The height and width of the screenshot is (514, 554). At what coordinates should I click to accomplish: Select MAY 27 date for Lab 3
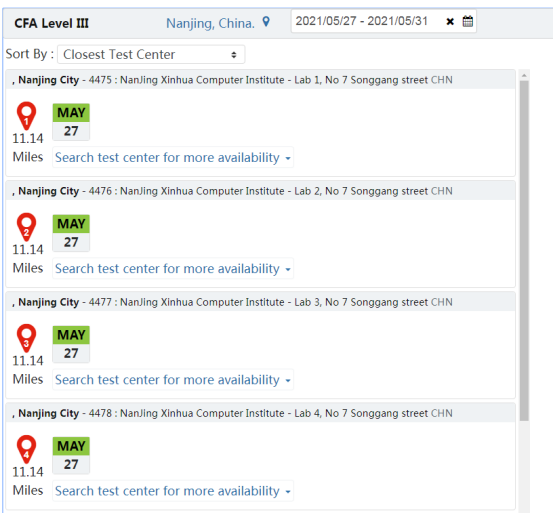pyautogui.click(x=71, y=344)
